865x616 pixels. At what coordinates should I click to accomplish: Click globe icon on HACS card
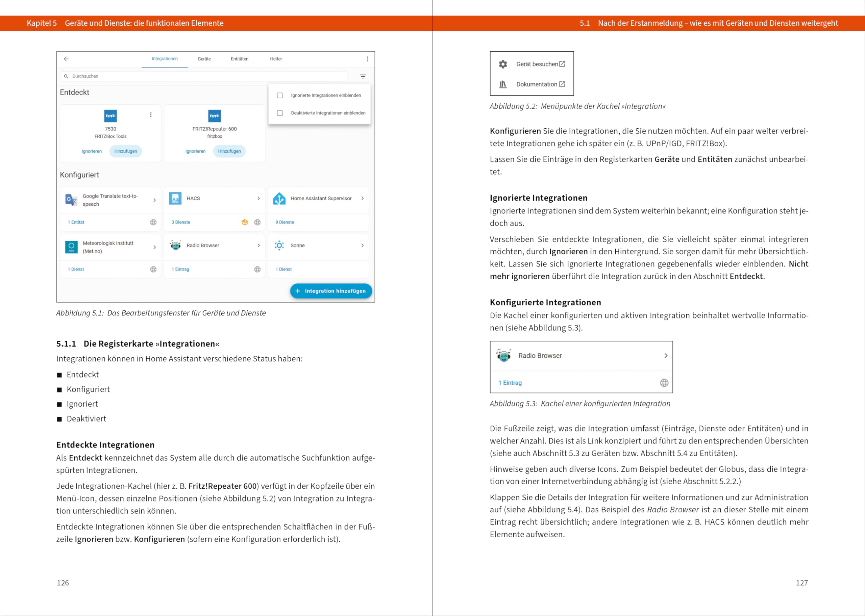257,222
